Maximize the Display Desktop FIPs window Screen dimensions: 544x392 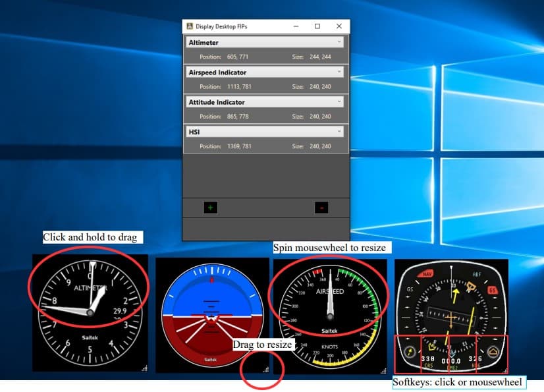click(x=317, y=26)
